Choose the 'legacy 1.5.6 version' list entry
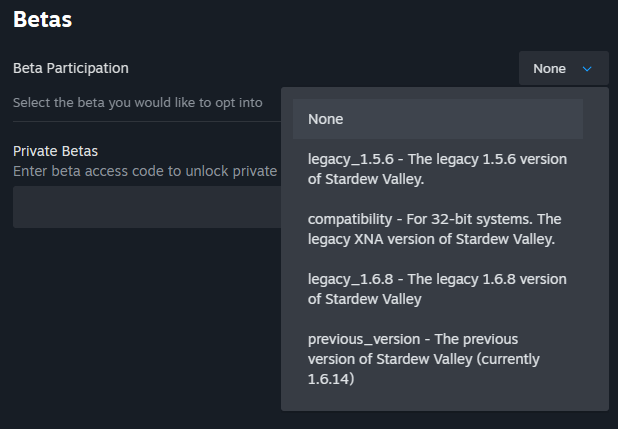Screen dimensions: 618x429 (437, 170)
